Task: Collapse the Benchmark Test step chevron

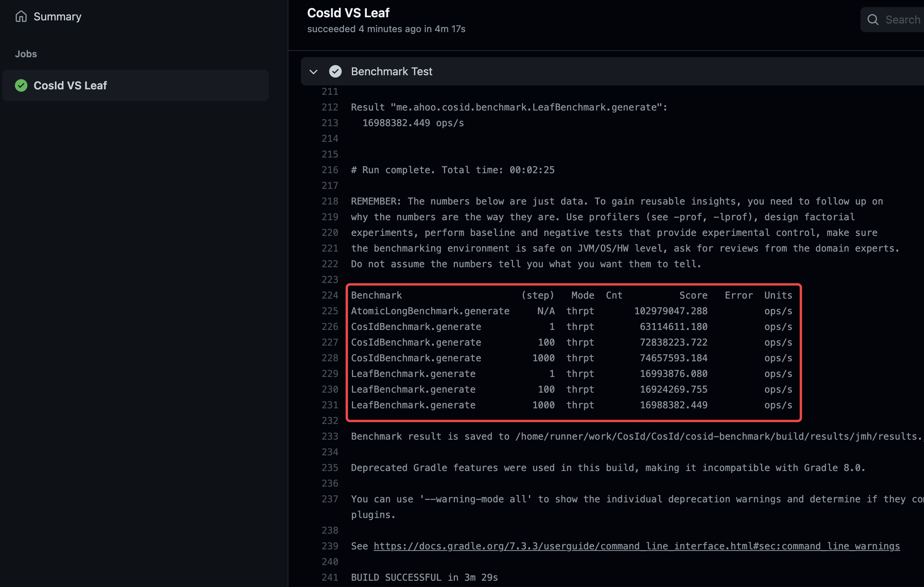Action: [313, 72]
